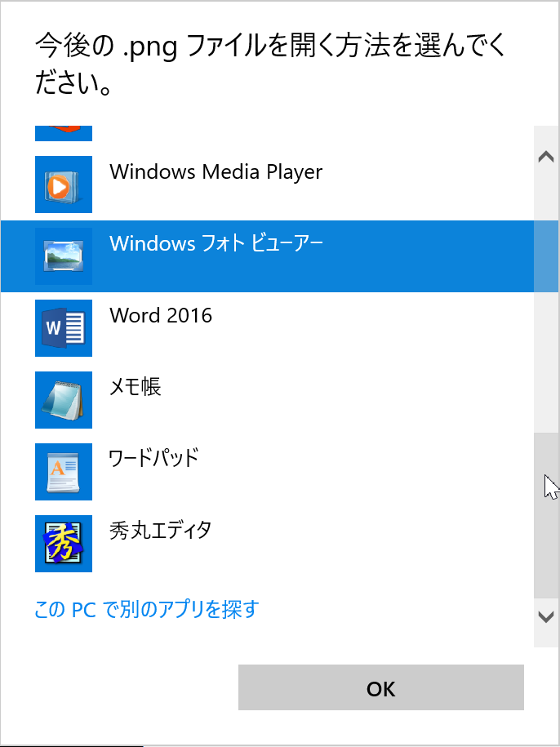This screenshot has width=560, height=747.
Task: Choose the Word 2016 icon
Action: click(x=64, y=328)
